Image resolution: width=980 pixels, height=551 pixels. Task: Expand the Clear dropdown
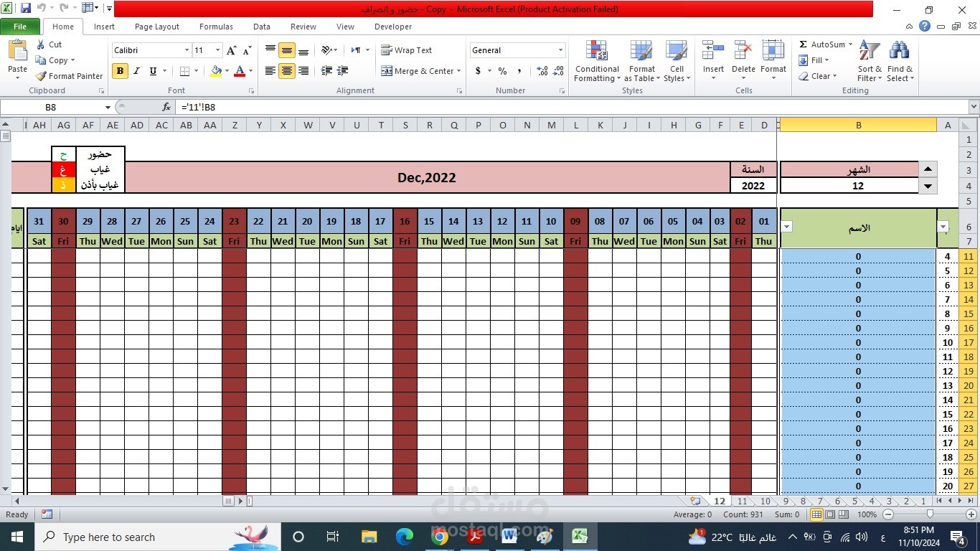tap(834, 76)
